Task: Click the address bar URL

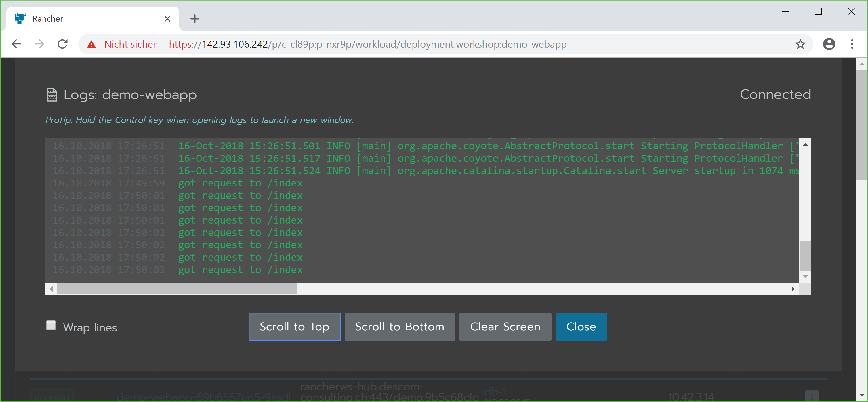Action: pyautogui.click(x=367, y=44)
